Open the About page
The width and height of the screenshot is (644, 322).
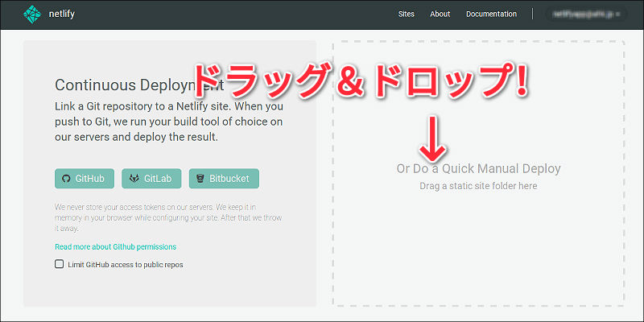click(x=440, y=14)
